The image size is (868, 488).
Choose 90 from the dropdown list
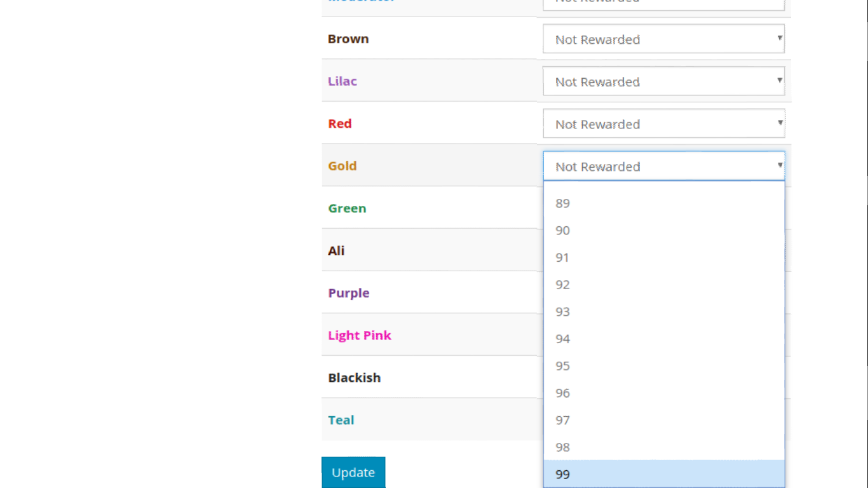(663, 231)
